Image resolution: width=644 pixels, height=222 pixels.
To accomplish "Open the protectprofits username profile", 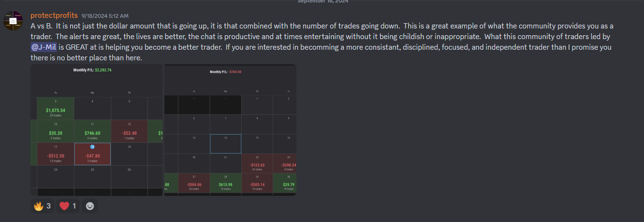I will tap(54, 15).
